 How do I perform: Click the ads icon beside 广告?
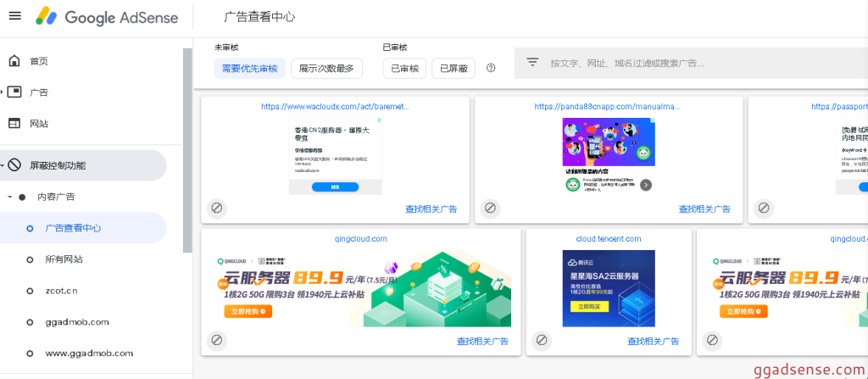(15, 92)
